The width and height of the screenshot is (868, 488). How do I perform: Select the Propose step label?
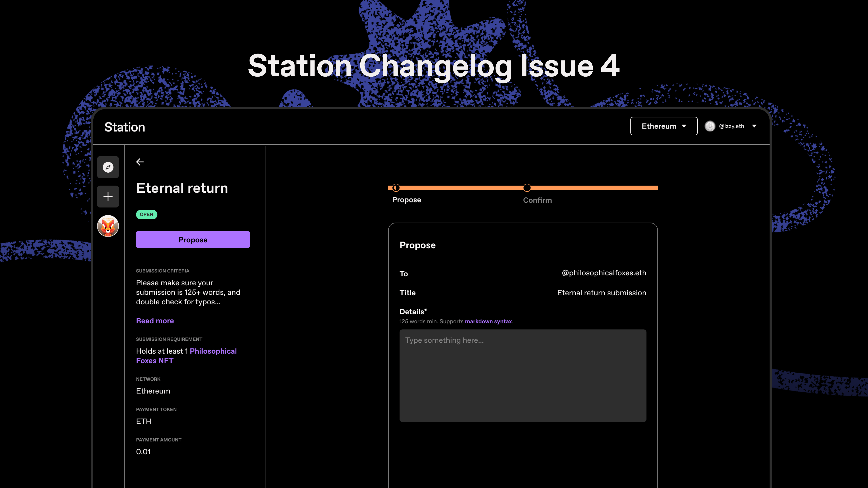tap(406, 200)
